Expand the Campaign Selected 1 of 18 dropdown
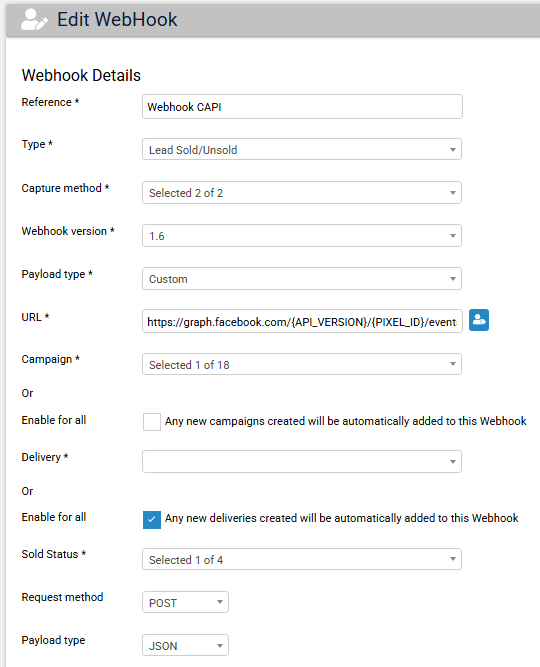Screen dimensions: 540x667 (302, 364)
